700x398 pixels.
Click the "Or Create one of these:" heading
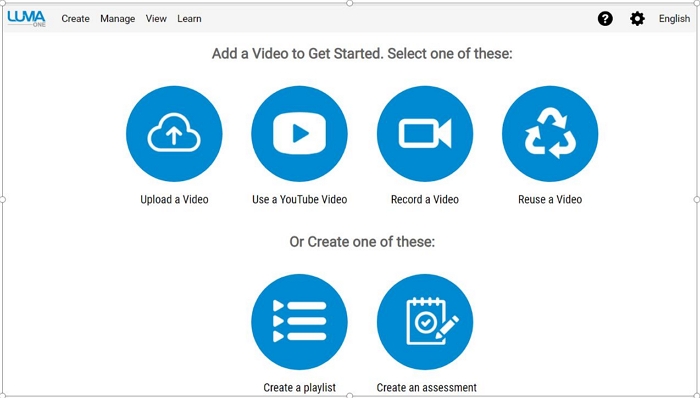(x=362, y=242)
